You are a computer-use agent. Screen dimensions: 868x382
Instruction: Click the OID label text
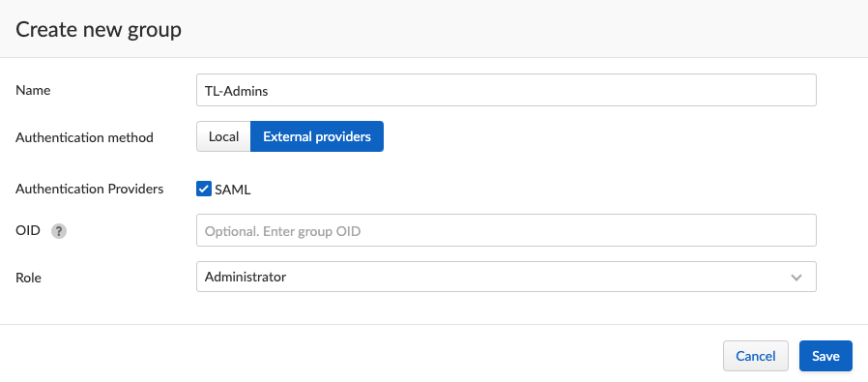click(28, 230)
